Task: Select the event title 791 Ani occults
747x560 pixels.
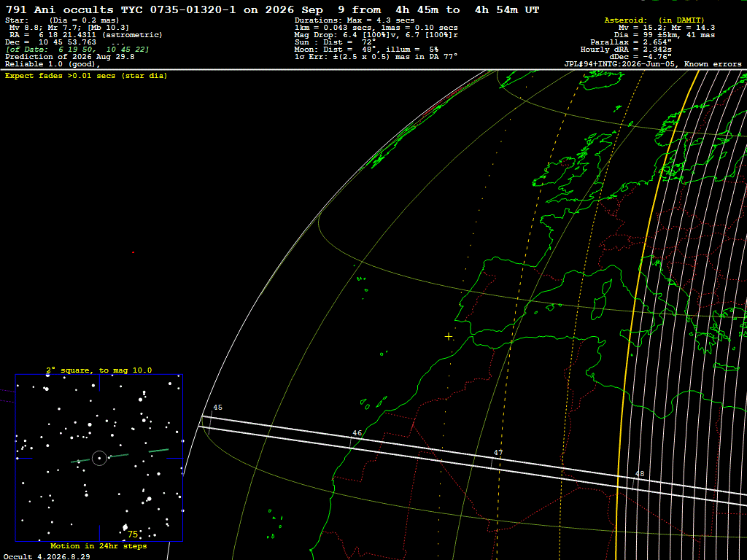Action: pyautogui.click(x=60, y=9)
